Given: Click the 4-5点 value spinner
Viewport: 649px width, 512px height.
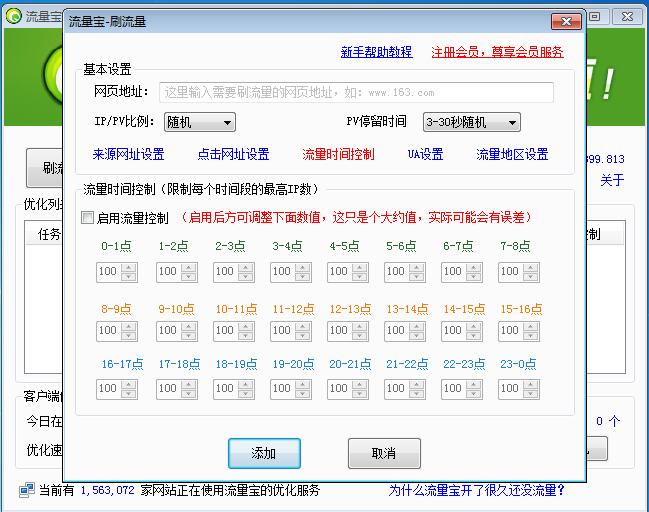Looking at the screenshot, I should (x=348, y=272).
